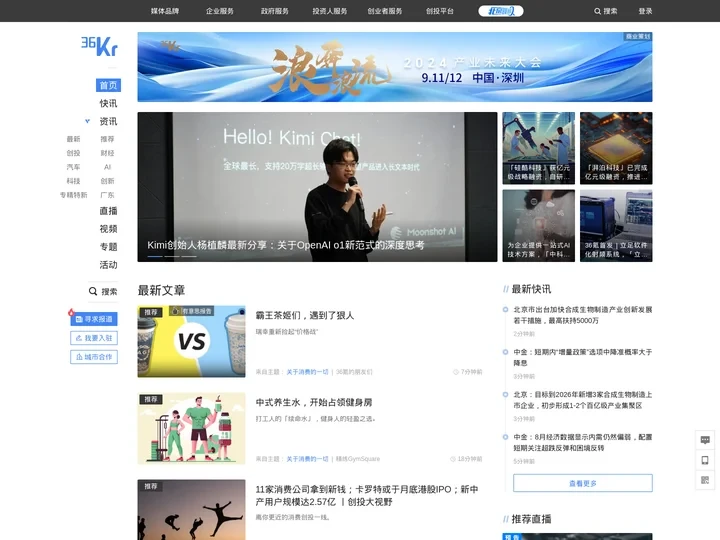
Task: Go to 快讯 in the sidebar
Action: (x=108, y=103)
